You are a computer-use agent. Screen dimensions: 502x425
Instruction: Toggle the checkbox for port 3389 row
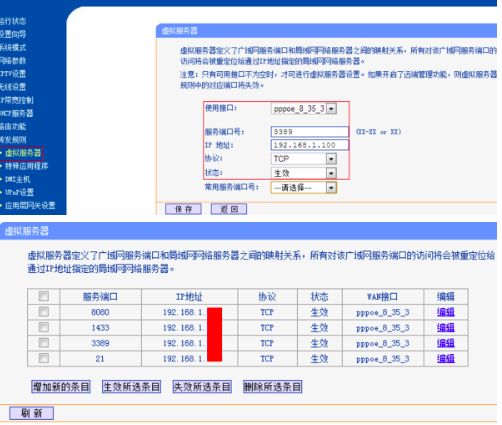pos(44,343)
